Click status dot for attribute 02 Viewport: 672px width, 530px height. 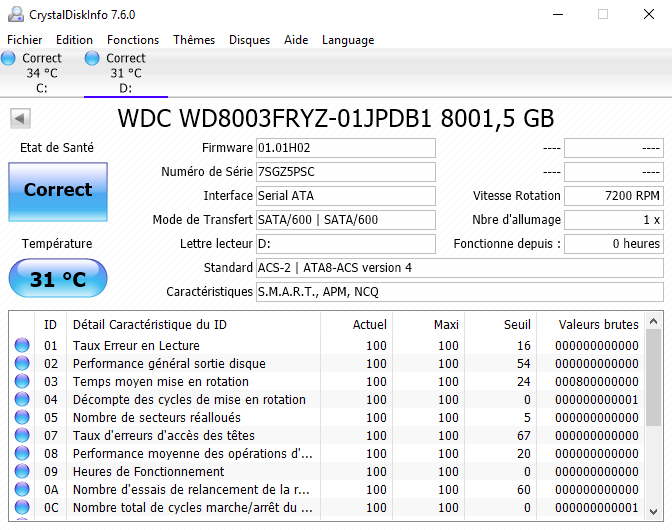click(x=22, y=363)
